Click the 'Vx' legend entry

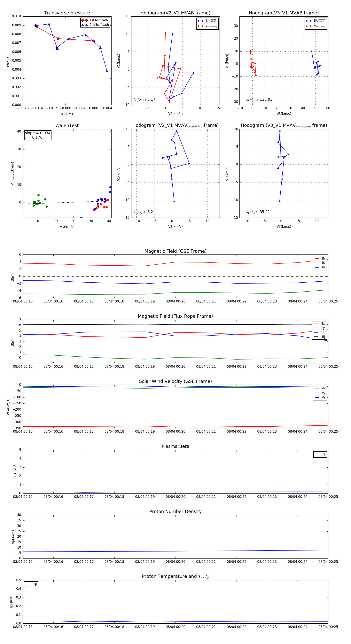tap(320, 389)
